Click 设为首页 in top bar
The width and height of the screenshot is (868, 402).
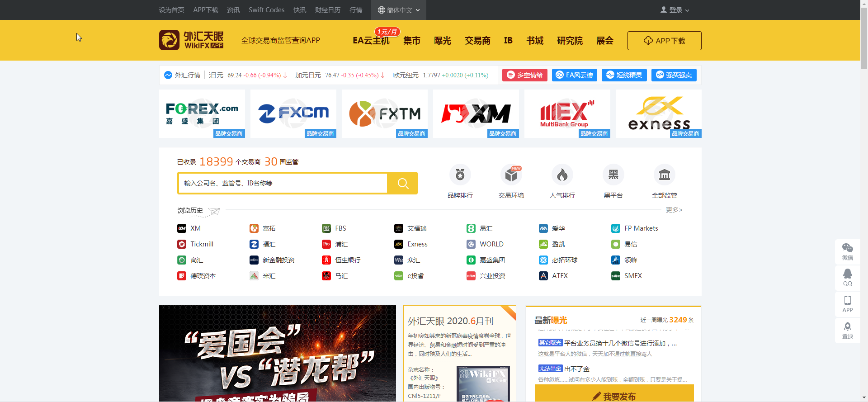(x=171, y=10)
